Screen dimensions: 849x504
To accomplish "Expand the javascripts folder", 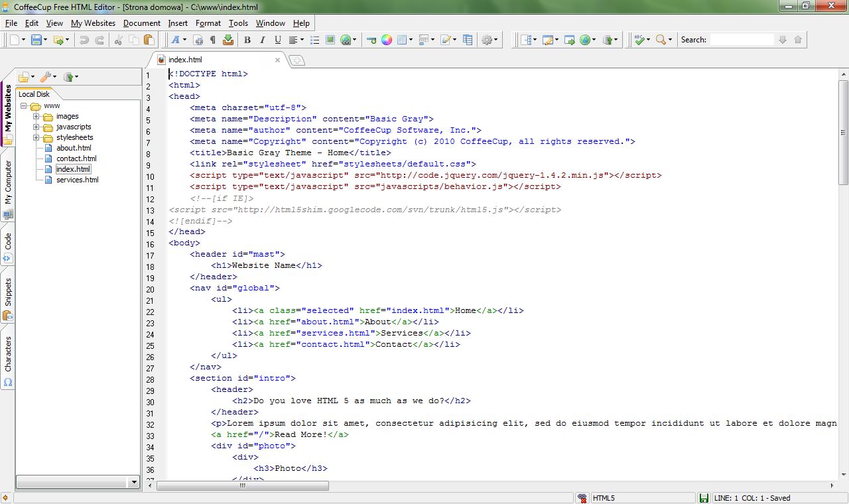I will coord(37,127).
